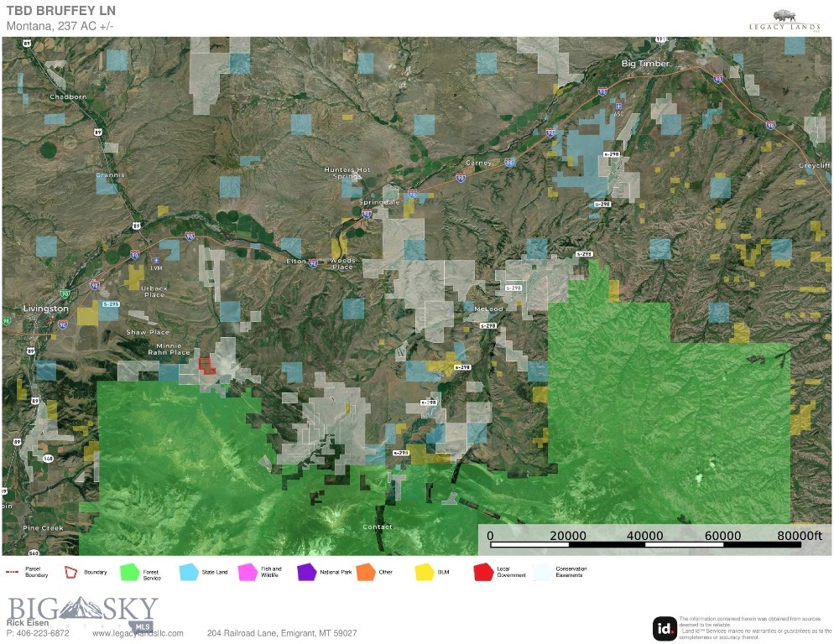Click the BLM yellow legend swatch
This screenshot has width=834, height=644.
[x=425, y=572]
